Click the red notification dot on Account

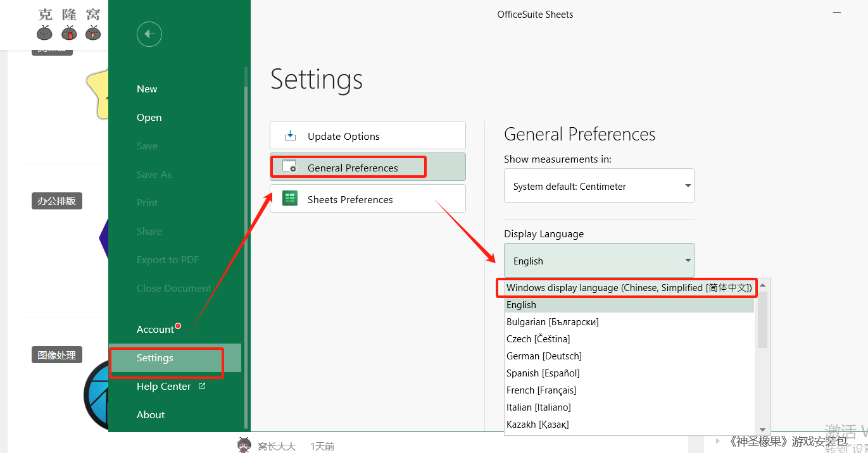pyautogui.click(x=178, y=326)
